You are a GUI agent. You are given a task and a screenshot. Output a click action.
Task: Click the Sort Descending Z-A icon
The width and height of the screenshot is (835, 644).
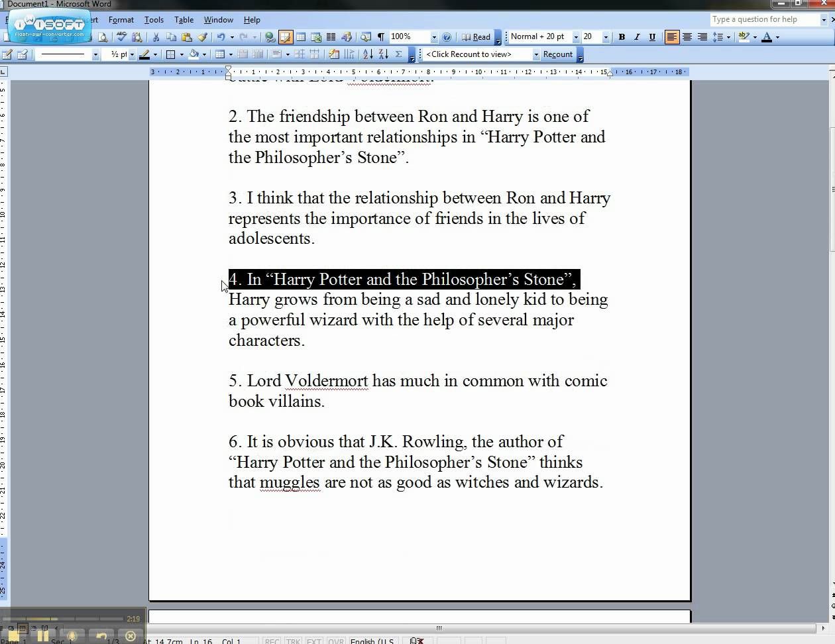pos(383,54)
